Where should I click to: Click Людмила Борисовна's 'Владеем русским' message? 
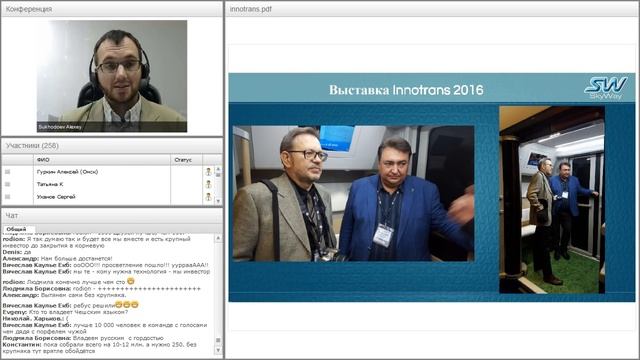pyautogui.click(x=83, y=338)
